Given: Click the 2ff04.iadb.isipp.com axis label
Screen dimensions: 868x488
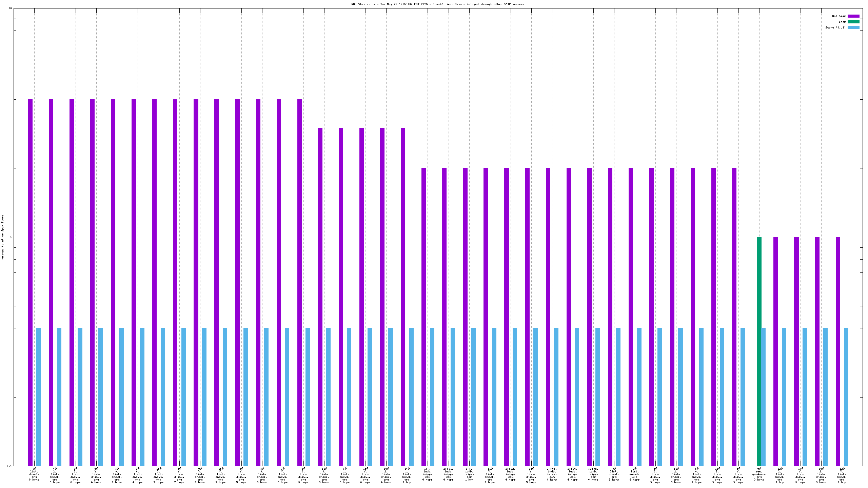Looking at the screenshot, I should click(x=572, y=474).
